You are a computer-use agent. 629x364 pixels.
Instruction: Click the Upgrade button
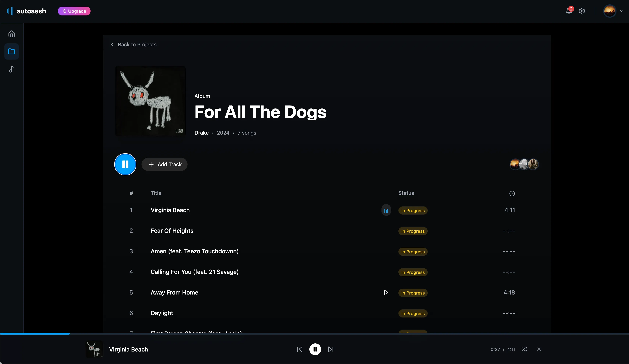coord(74,11)
